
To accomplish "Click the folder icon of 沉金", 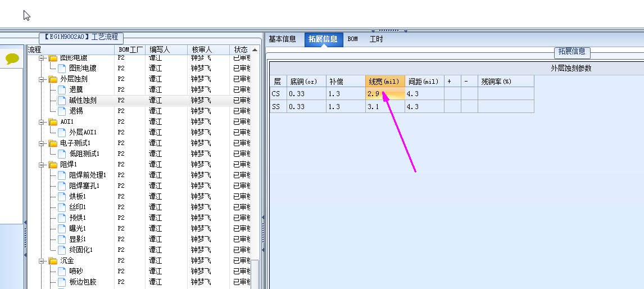I will click(53, 261).
